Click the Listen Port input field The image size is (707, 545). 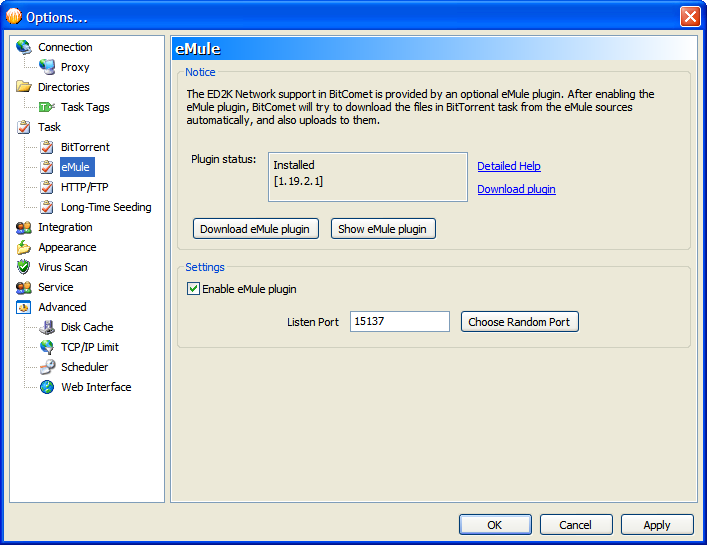(399, 321)
